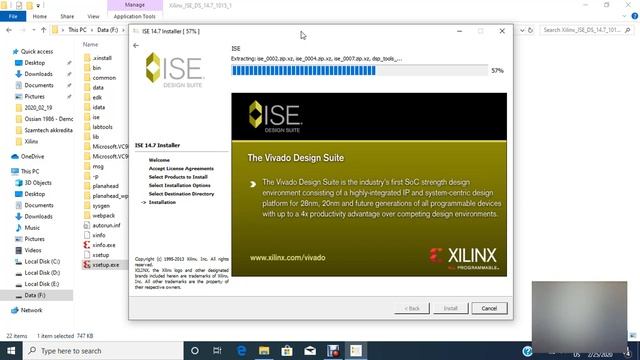Image resolution: width=640 pixels, height=360 pixels.
Task: Click Help icon in Explorer ribbon
Action: click(x=635, y=16)
